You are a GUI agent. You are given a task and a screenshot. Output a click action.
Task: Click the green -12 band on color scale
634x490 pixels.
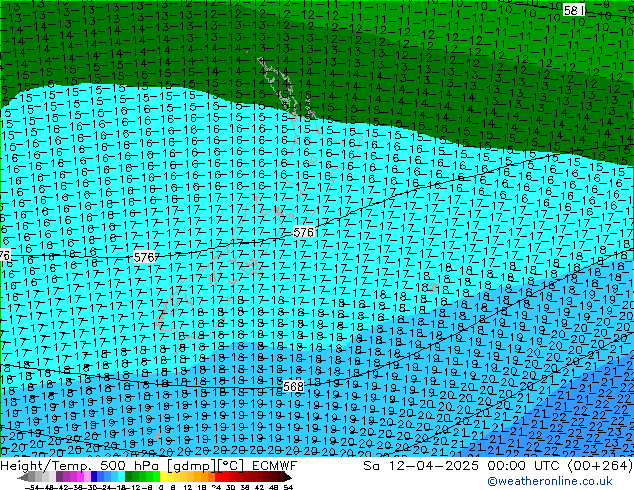136,478
